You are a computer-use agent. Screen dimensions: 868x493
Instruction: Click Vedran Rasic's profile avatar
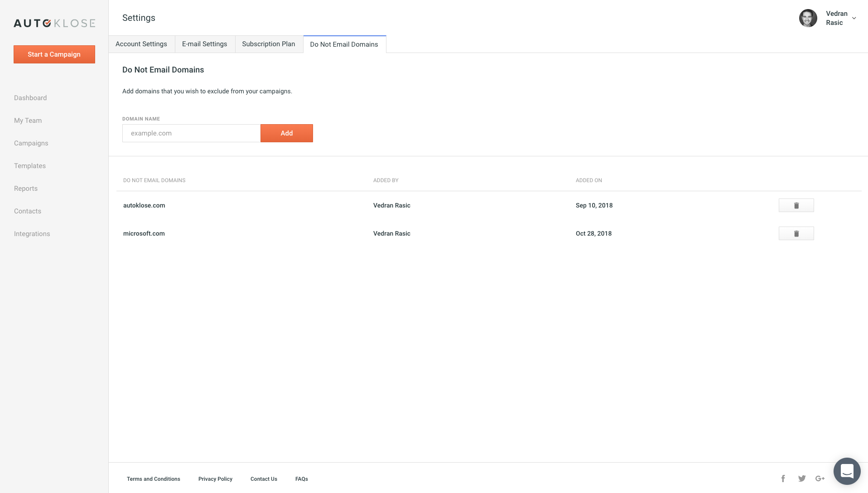pyautogui.click(x=808, y=18)
